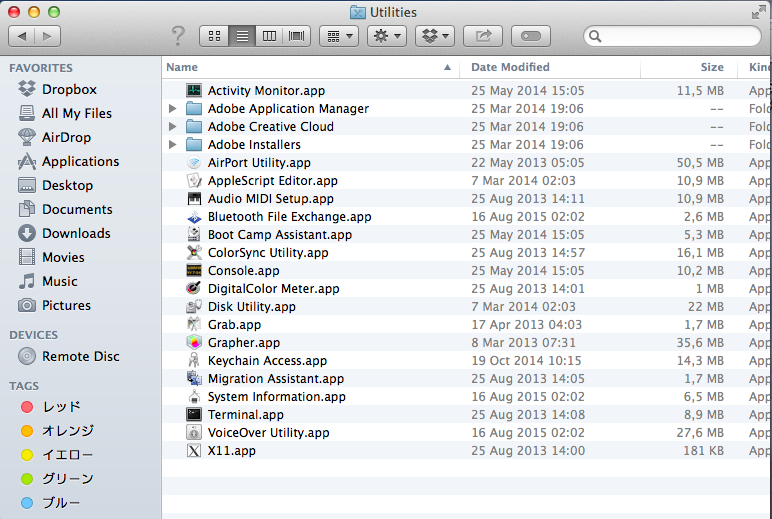Screen dimensions: 772x519
Task: Open the Arrange items dropdown
Action: (x=338, y=36)
